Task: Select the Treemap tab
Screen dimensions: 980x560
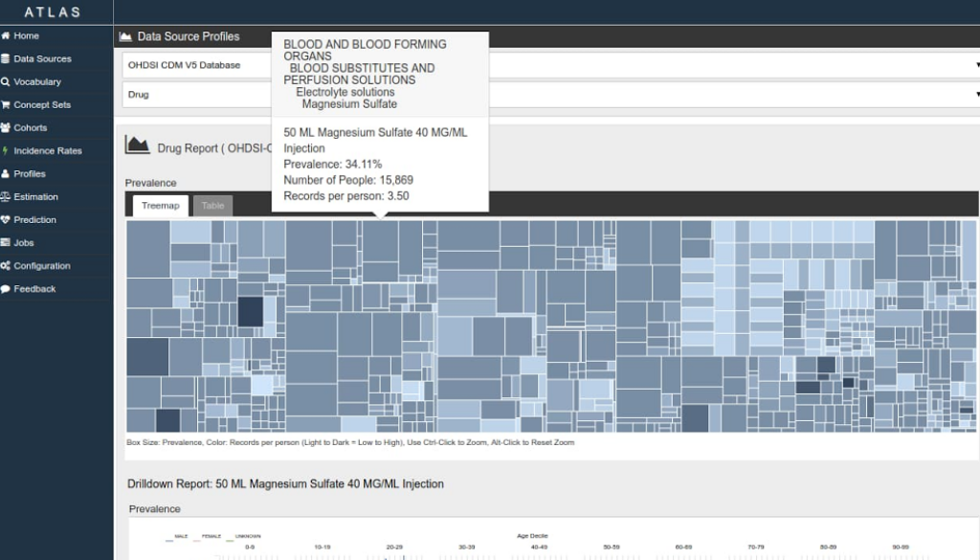Action: (x=159, y=206)
